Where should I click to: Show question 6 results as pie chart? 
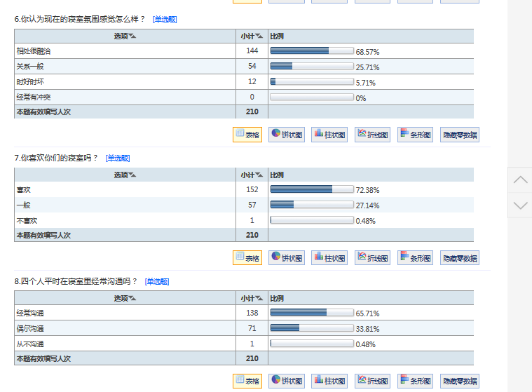pos(287,135)
